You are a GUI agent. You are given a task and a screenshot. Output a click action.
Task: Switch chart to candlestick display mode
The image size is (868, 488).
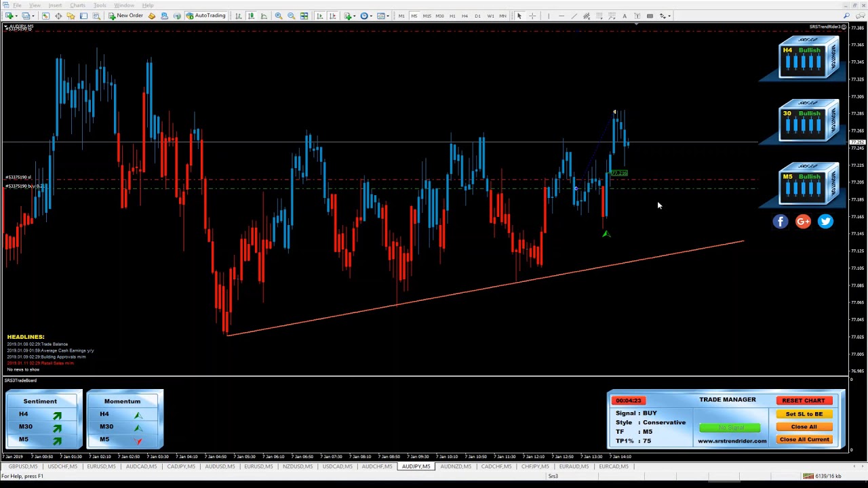tap(251, 16)
